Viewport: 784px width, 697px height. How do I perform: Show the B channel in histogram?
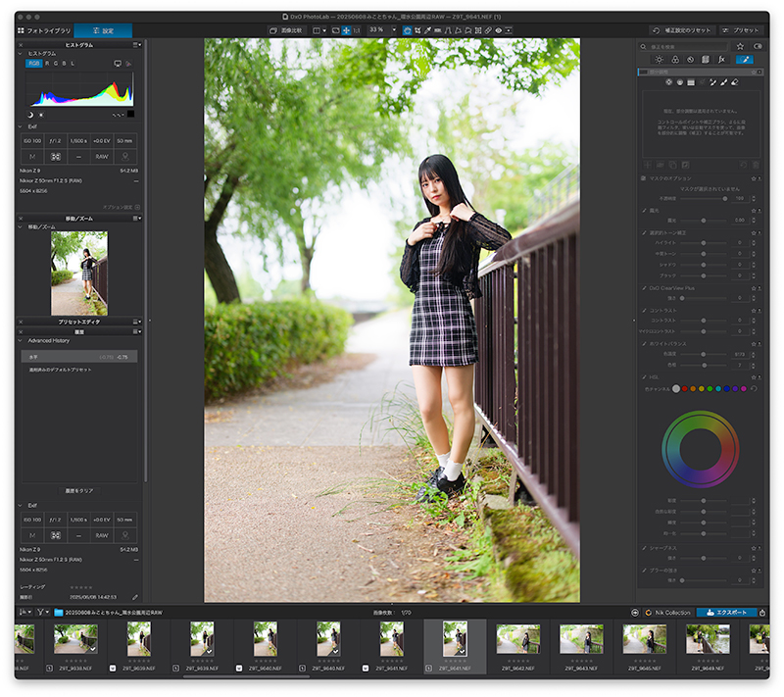(x=64, y=64)
